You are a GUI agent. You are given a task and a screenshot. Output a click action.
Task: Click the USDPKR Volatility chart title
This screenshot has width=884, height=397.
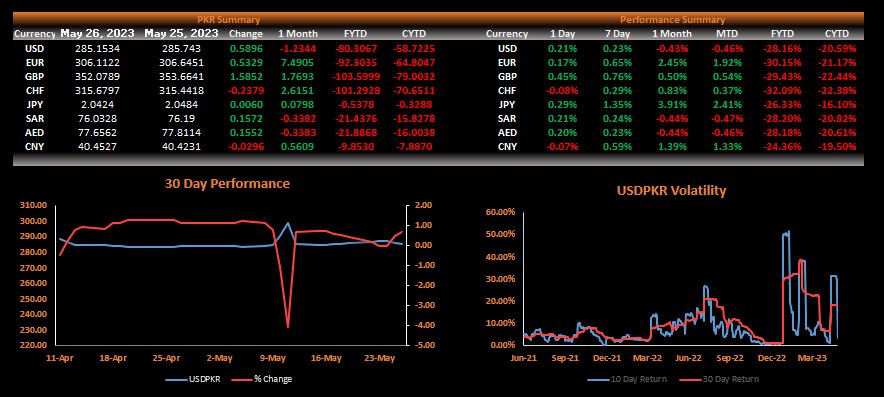[x=671, y=191]
